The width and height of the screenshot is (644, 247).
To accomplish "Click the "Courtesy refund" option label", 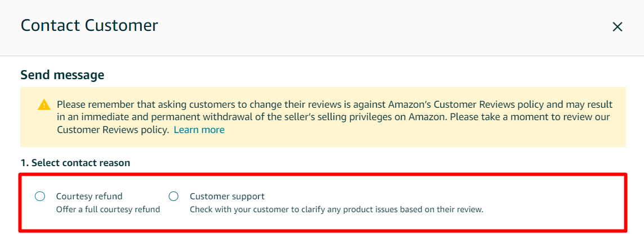I will [x=89, y=196].
